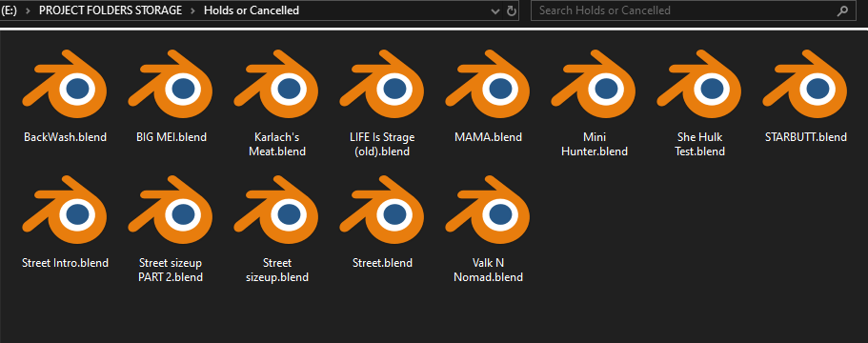The height and width of the screenshot is (343, 868).
Task: Select the Mini Hunter.blend file icon
Action: tap(594, 84)
